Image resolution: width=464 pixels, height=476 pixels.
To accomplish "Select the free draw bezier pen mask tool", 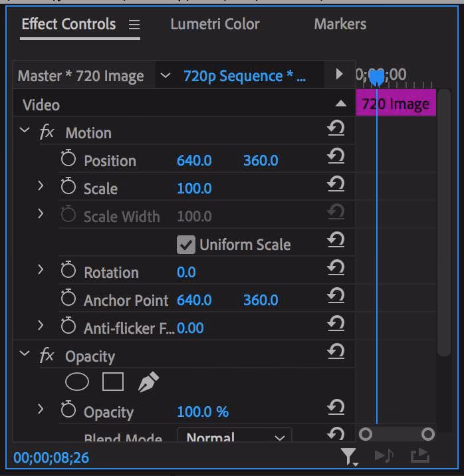I will point(148,382).
